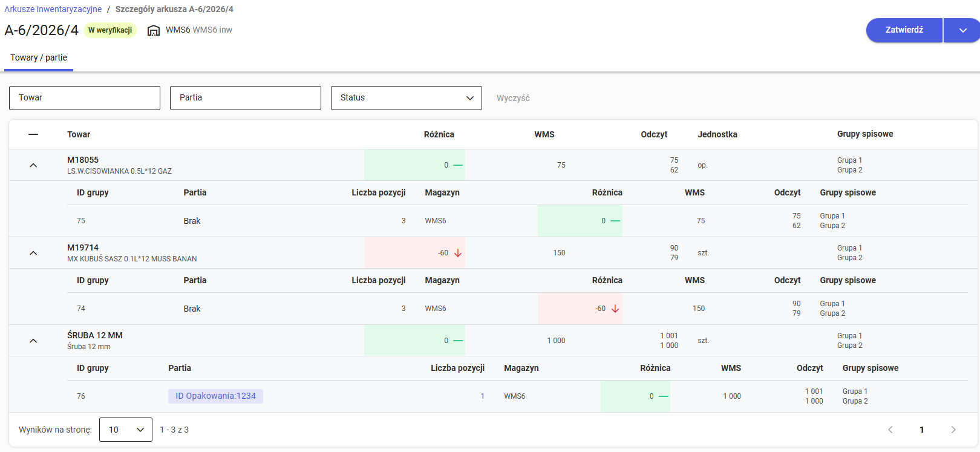This screenshot has width=980, height=452.
Task: Clear filters with Wyczyść
Action: (513, 98)
